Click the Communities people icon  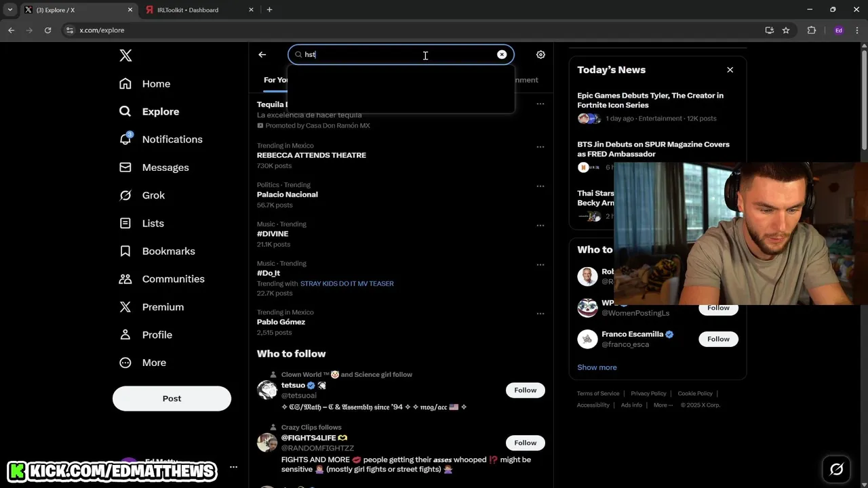(x=125, y=279)
